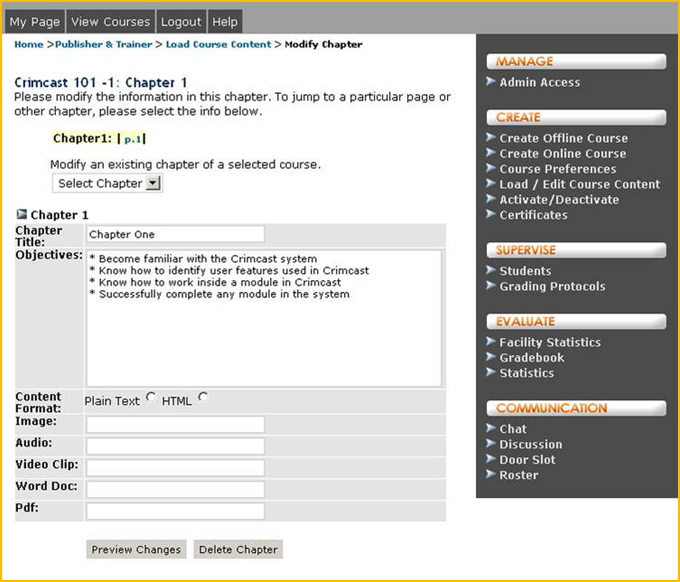The height and width of the screenshot is (582, 680).
Task: Click the flag icon beside Chapter 1 heading
Action: pyautogui.click(x=22, y=214)
